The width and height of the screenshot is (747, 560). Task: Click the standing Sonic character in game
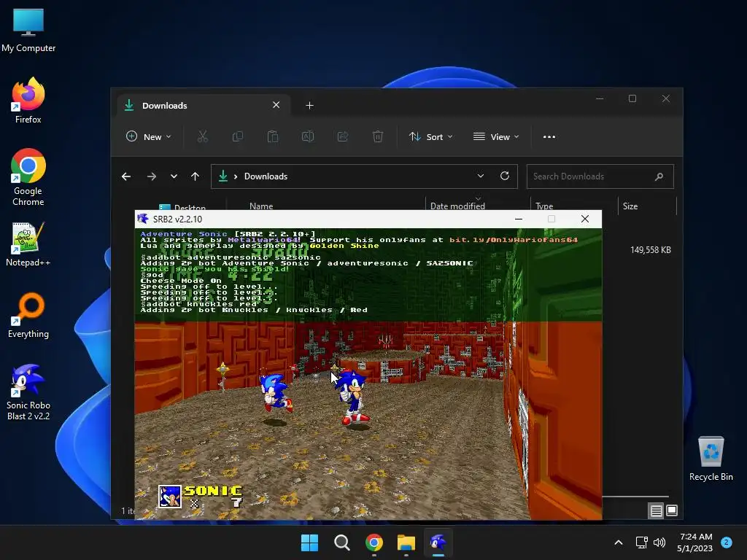(x=354, y=397)
